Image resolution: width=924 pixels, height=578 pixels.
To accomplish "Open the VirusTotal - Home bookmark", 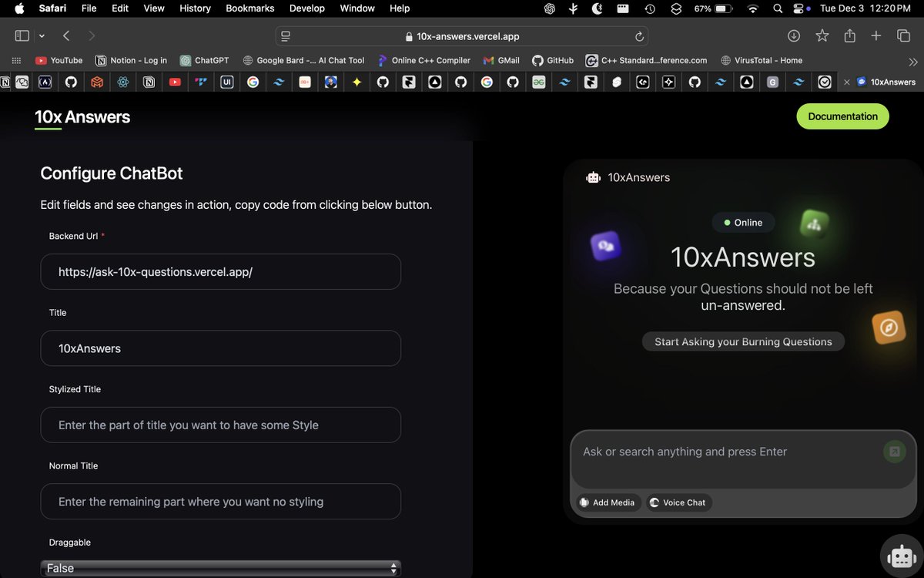I will (x=762, y=60).
